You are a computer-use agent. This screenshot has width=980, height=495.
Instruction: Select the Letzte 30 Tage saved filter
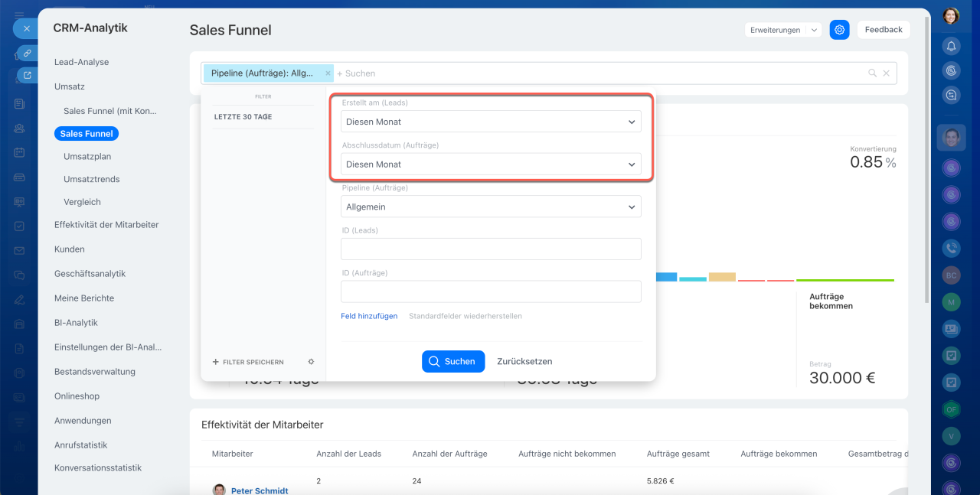pos(243,117)
